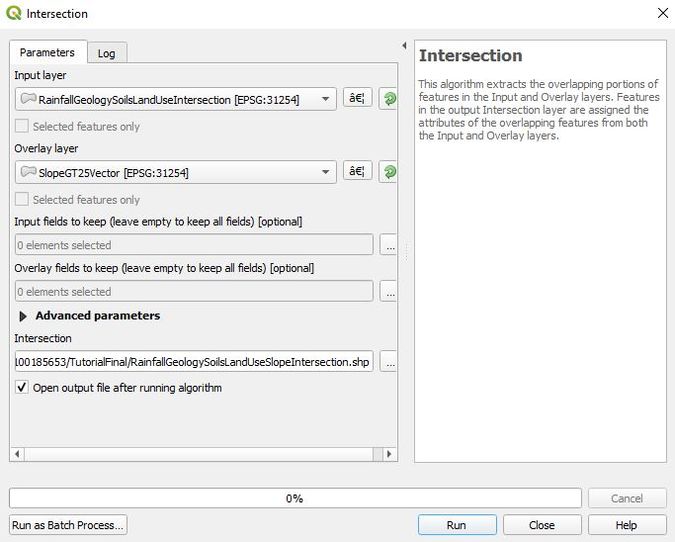This screenshot has width=675, height=542.
Task: Toggle Selected features only under Input layer
Action: coord(22,127)
